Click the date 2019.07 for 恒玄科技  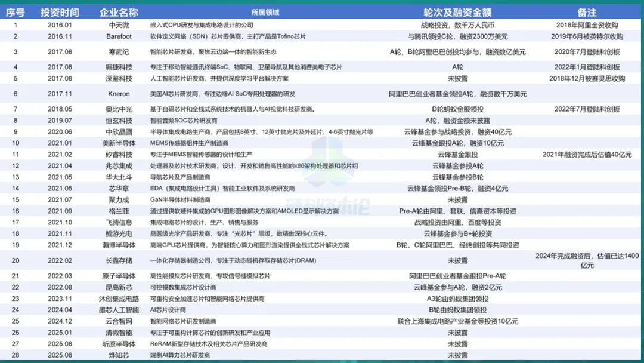coord(60,121)
